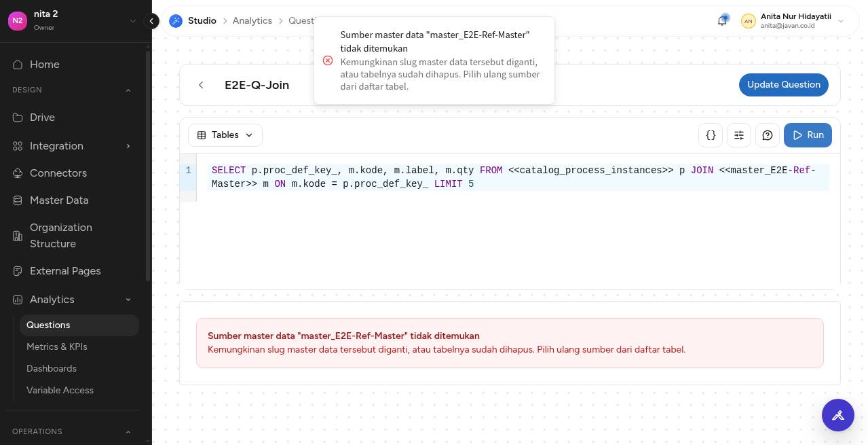The width and height of the screenshot is (868, 445).
Task: Open the help question-mark button
Action: (x=768, y=135)
